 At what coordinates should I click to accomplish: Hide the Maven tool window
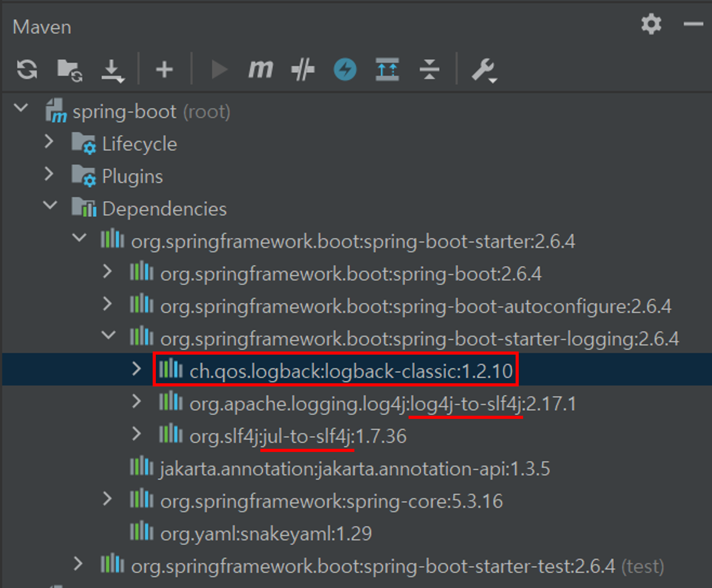click(693, 24)
